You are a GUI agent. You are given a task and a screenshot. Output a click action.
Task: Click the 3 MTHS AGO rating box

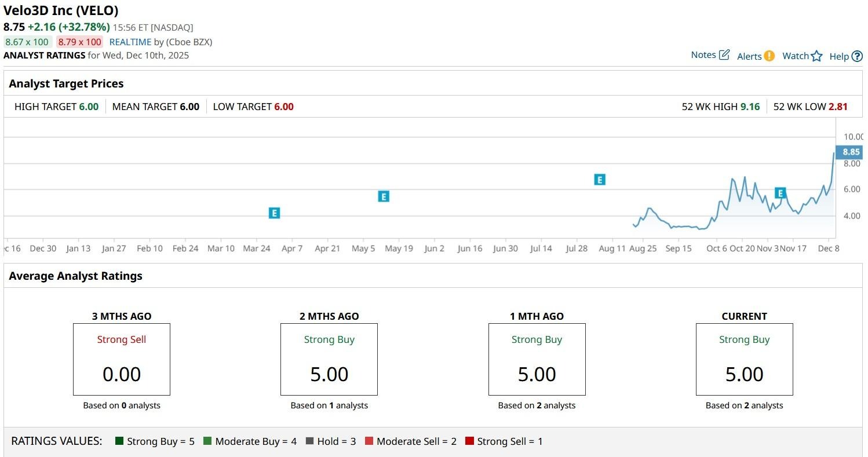pyautogui.click(x=122, y=359)
